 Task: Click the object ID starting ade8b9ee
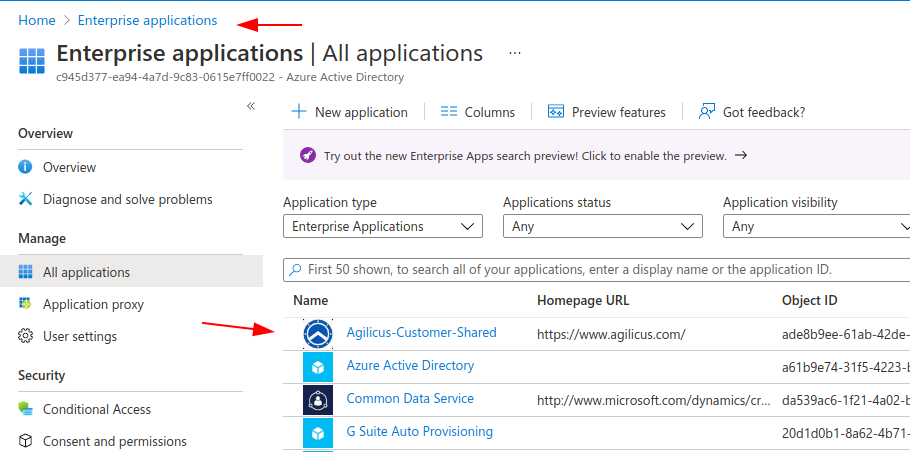(x=846, y=334)
